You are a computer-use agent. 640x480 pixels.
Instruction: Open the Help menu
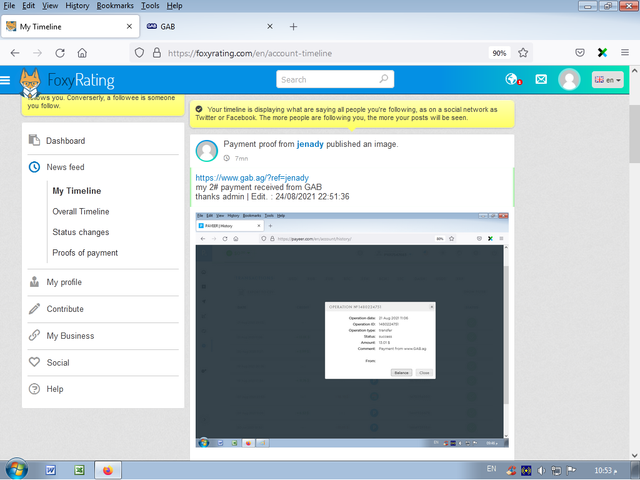174,6
